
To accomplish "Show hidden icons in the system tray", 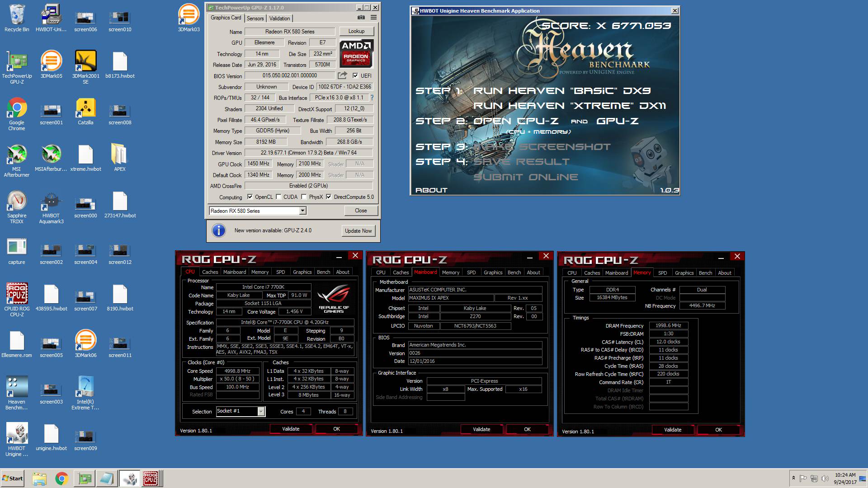I will [793, 478].
